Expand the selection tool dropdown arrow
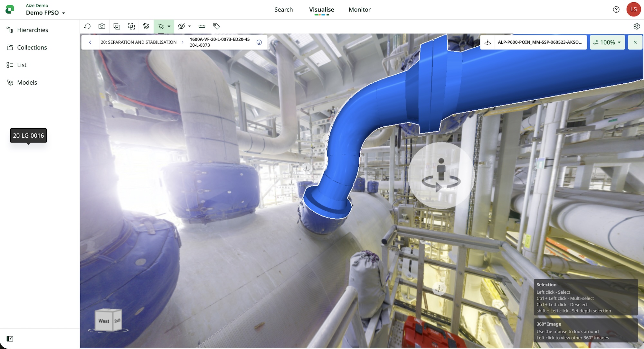 169,26
